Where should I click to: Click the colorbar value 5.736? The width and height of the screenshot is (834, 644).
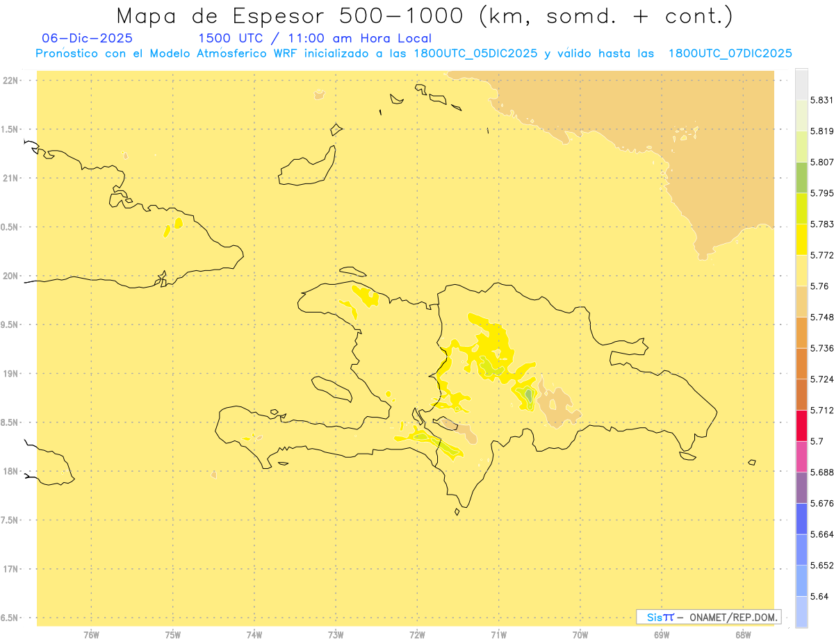[822, 348]
